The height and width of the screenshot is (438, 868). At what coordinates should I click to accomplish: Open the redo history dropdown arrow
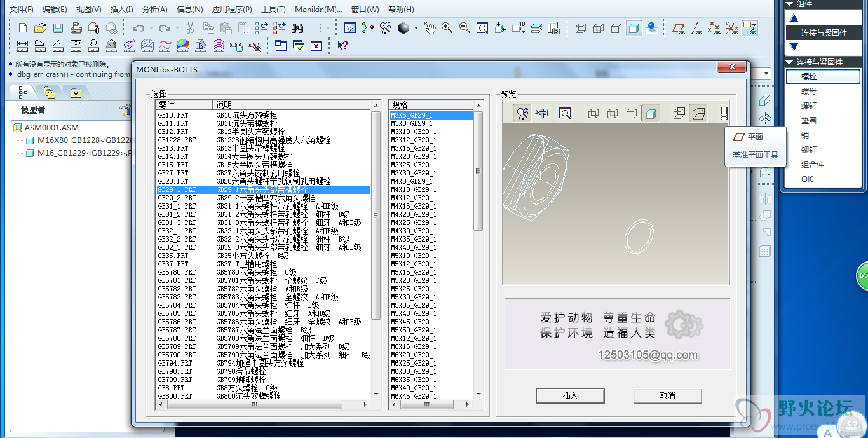(176, 28)
